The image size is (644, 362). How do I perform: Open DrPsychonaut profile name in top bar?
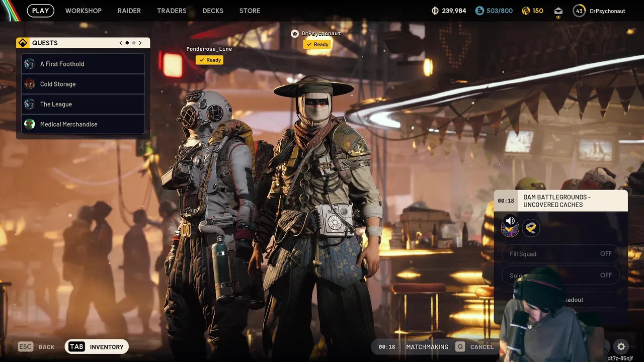[608, 11]
